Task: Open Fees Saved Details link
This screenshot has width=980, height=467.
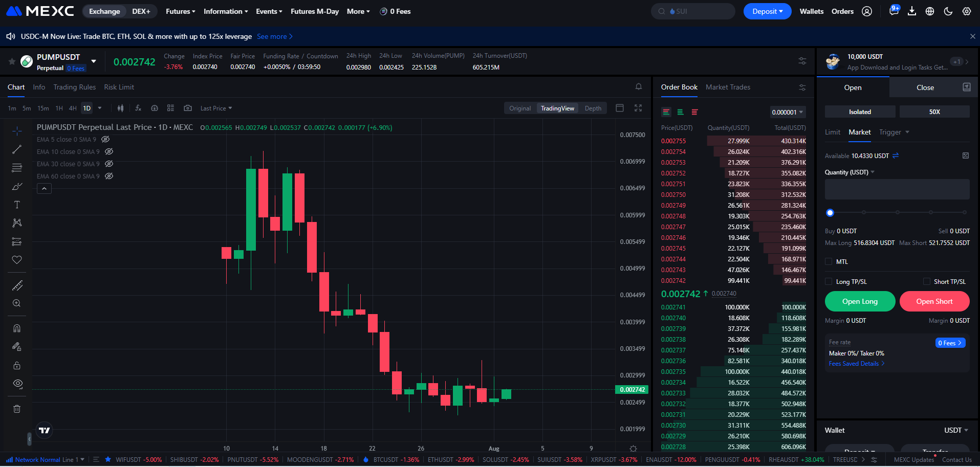Action: pos(854,363)
